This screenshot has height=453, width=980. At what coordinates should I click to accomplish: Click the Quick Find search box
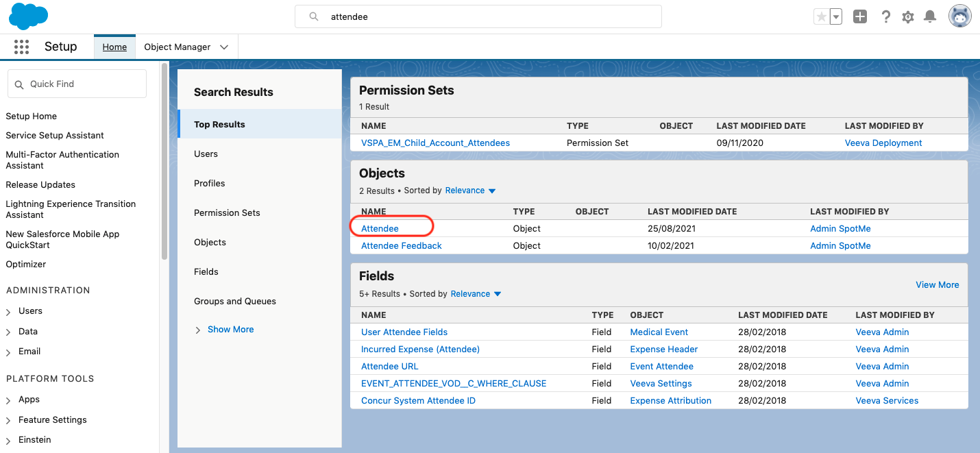click(77, 84)
